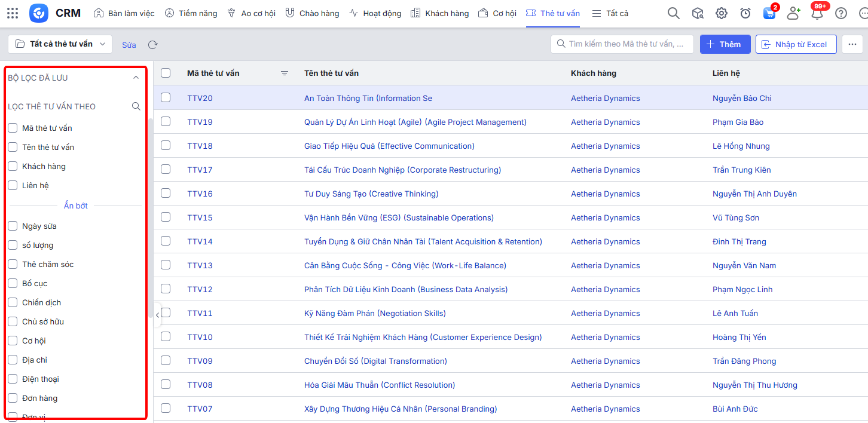This screenshot has width=868, height=423.
Task: Open the TTV15 consultation card link
Action: [x=200, y=217]
